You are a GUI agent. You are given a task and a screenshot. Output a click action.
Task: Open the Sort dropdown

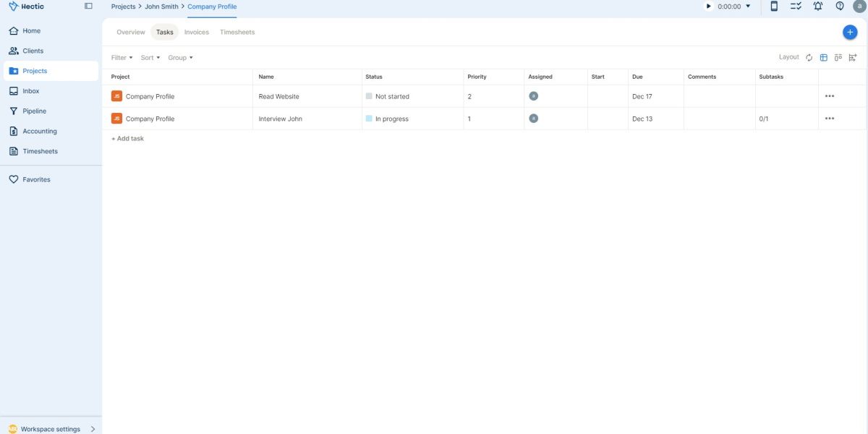point(150,58)
